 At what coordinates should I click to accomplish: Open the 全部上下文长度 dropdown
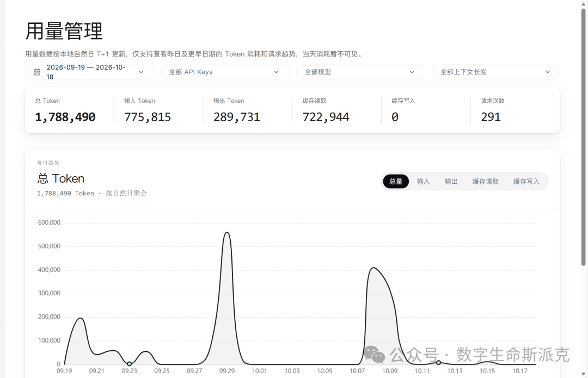point(496,72)
